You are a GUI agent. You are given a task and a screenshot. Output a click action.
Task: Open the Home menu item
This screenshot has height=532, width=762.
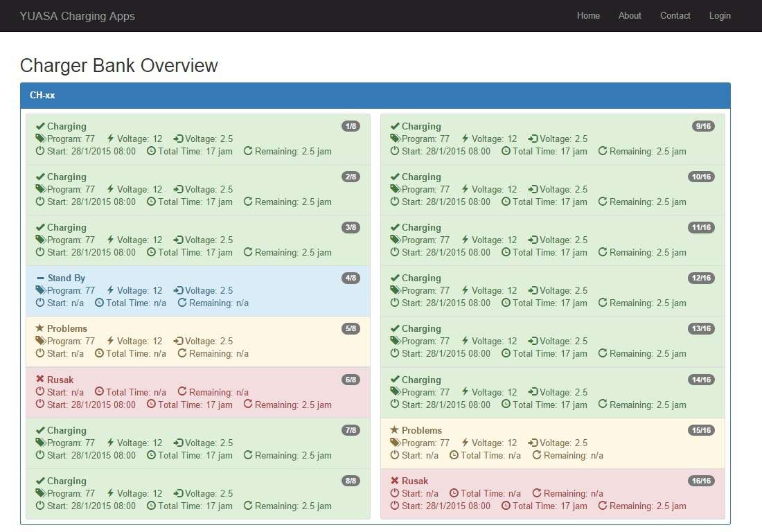pyautogui.click(x=588, y=15)
